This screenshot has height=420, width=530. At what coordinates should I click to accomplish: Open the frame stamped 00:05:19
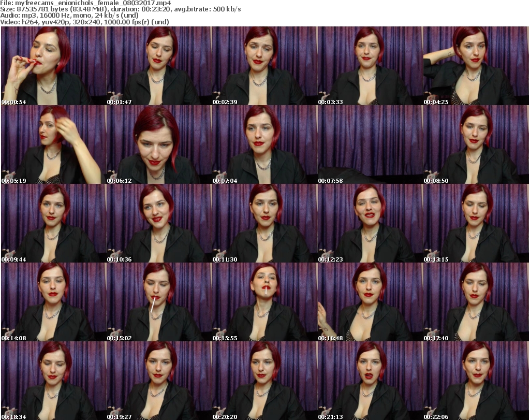[x=53, y=144]
